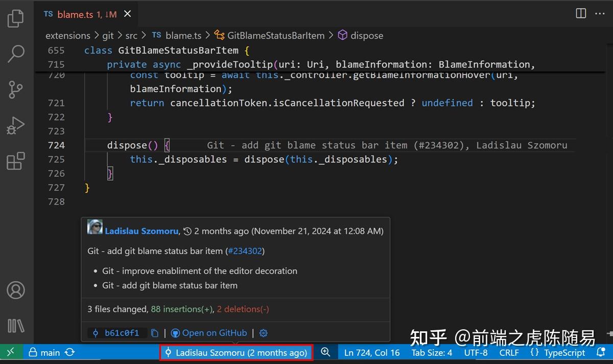The image size is (613, 364).
Task: Copy the commit hash b61c0f1
Action: 155,333
